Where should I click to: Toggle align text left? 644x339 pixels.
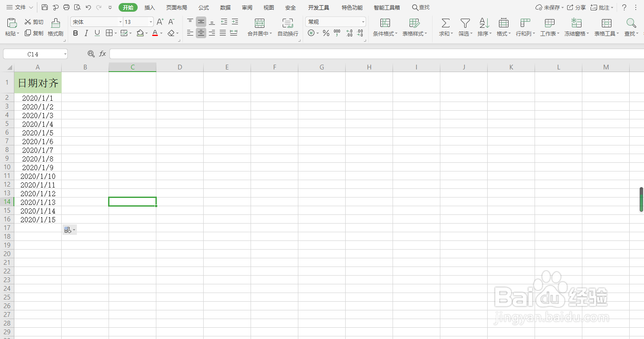(190, 33)
